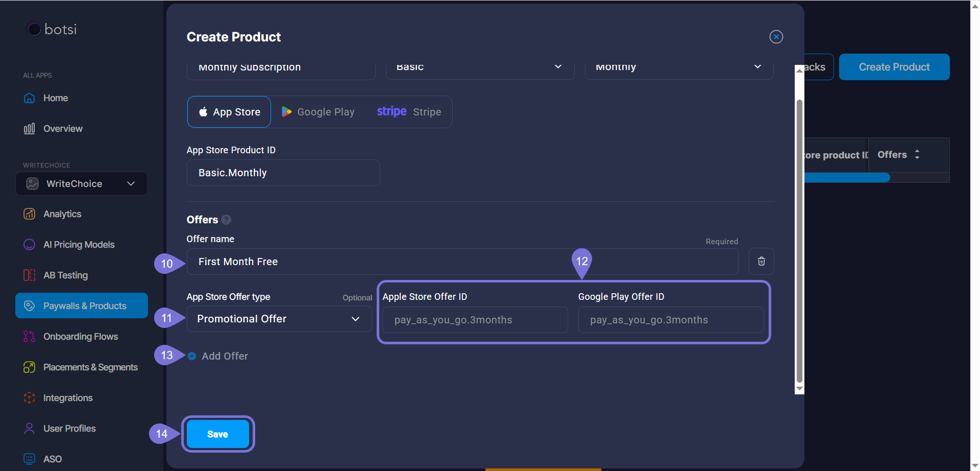Switch to the Google Play store tab

click(x=318, y=112)
